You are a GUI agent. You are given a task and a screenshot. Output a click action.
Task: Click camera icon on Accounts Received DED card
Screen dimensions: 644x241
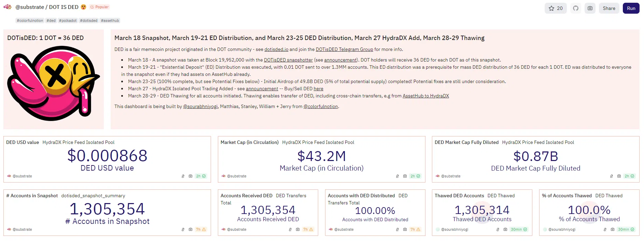pyautogui.click(x=298, y=230)
